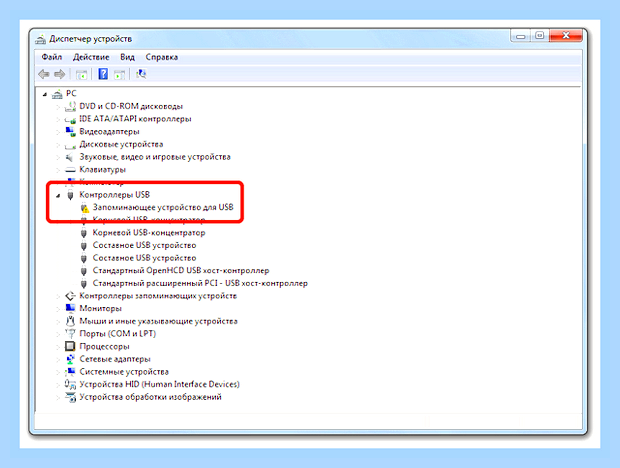Select the Порты (COM и LPT) label
Image resolution: width=620 pixels, height=468 pixels.
117,334
